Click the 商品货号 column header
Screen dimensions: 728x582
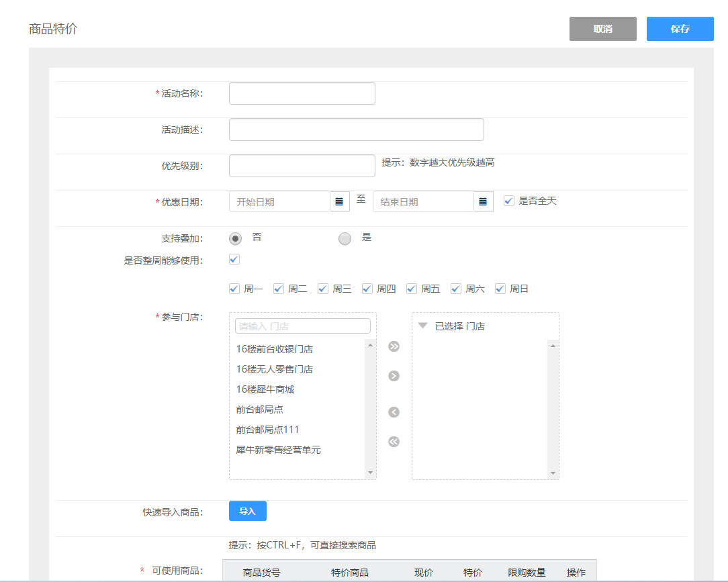[x=261, y=572]
